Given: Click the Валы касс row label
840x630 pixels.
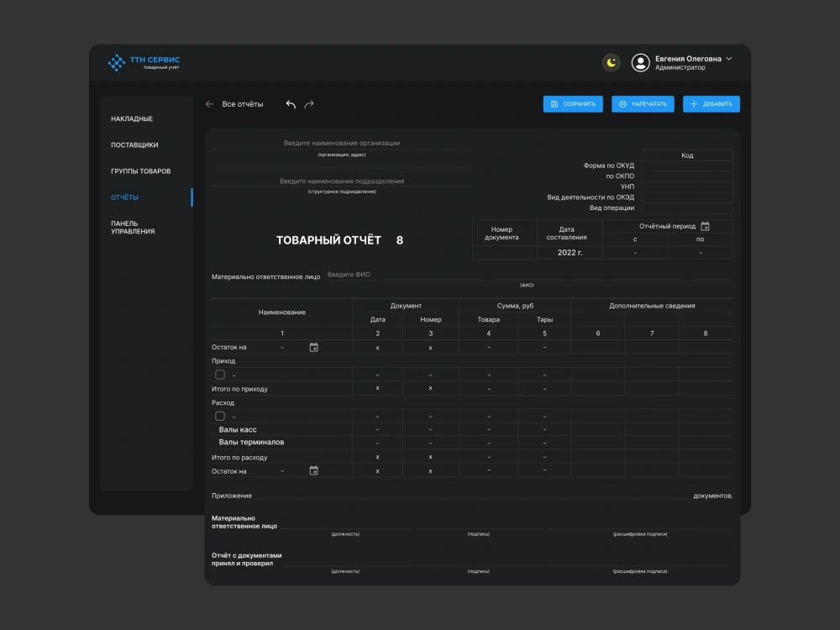Looking at the screenshot, I should 238,429.
